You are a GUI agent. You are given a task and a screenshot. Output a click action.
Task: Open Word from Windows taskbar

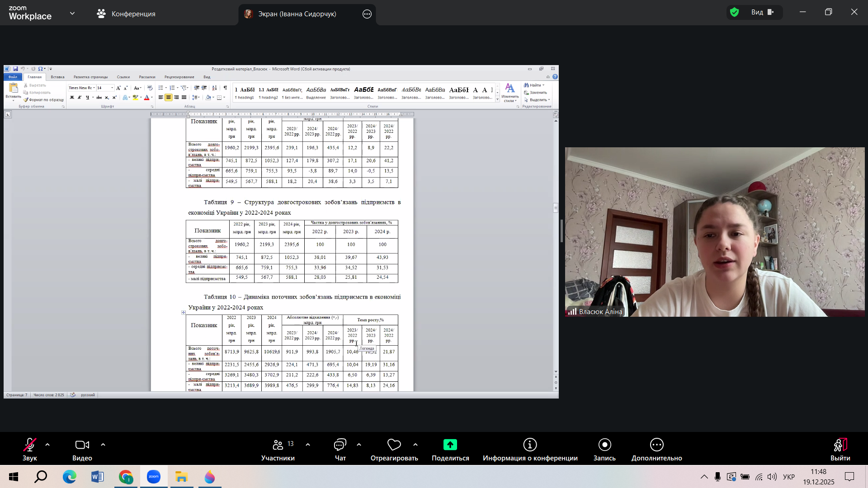[x=97, y=477]
